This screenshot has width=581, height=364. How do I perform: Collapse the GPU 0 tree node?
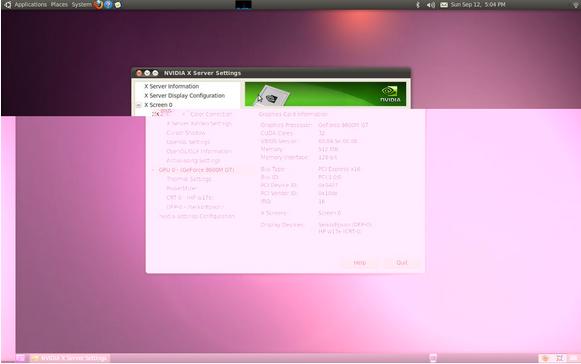point(153,170)
